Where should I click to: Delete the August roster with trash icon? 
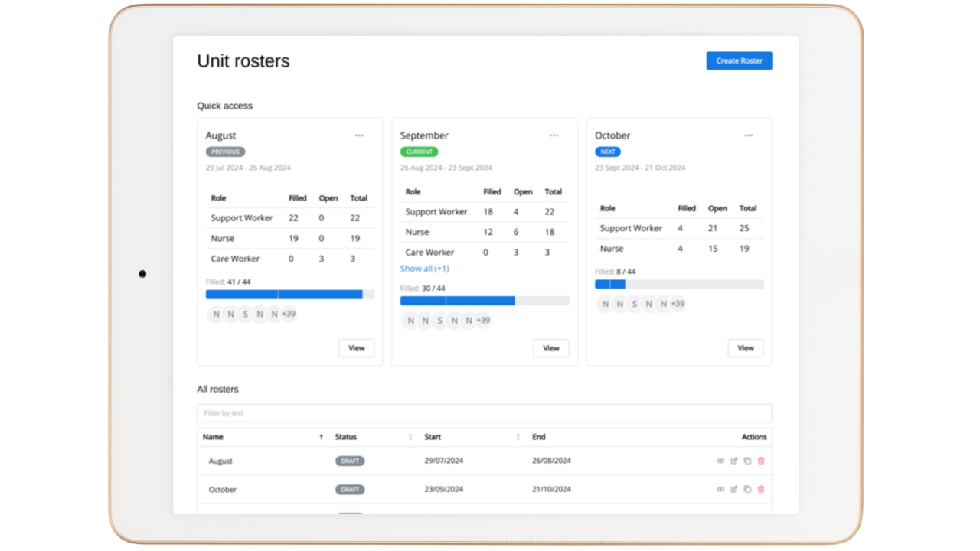760,461
